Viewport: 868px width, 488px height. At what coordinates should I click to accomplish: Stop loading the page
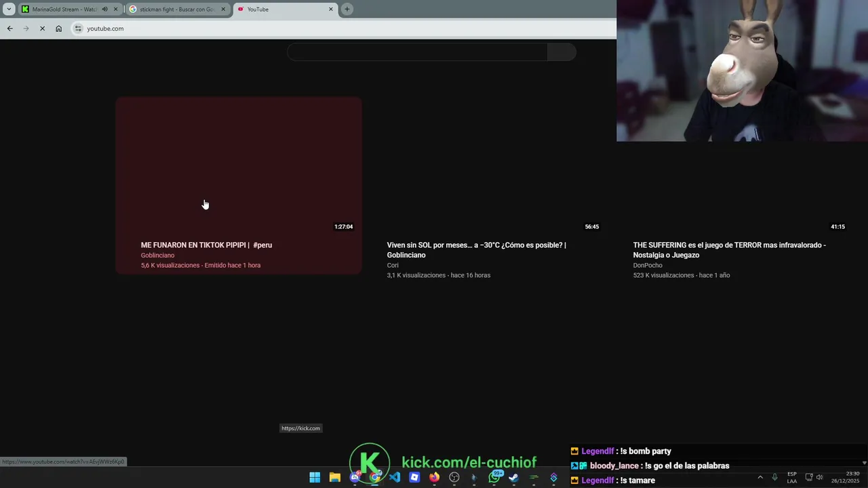(42, 28)
